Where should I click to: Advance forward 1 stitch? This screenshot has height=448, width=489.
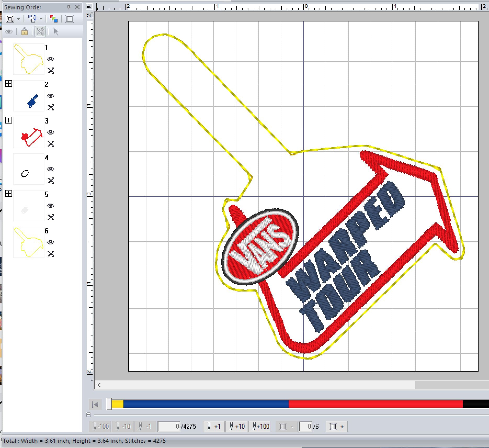click(x=214, y=427)
